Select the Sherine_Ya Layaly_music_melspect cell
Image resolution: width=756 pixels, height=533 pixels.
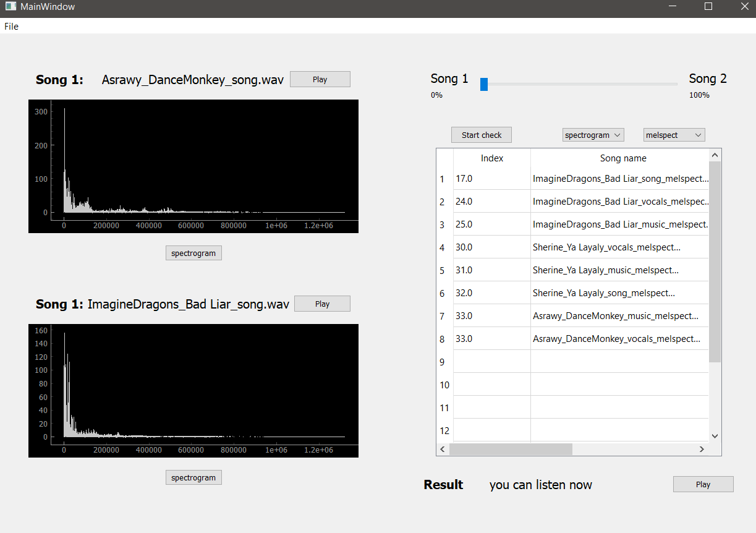(x=619, y=270)
